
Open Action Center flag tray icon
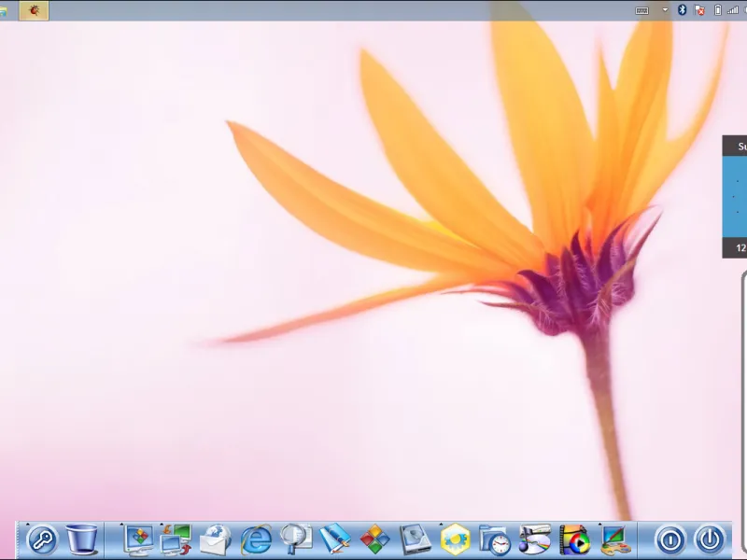pyautogui.click(x=699, y=10)
